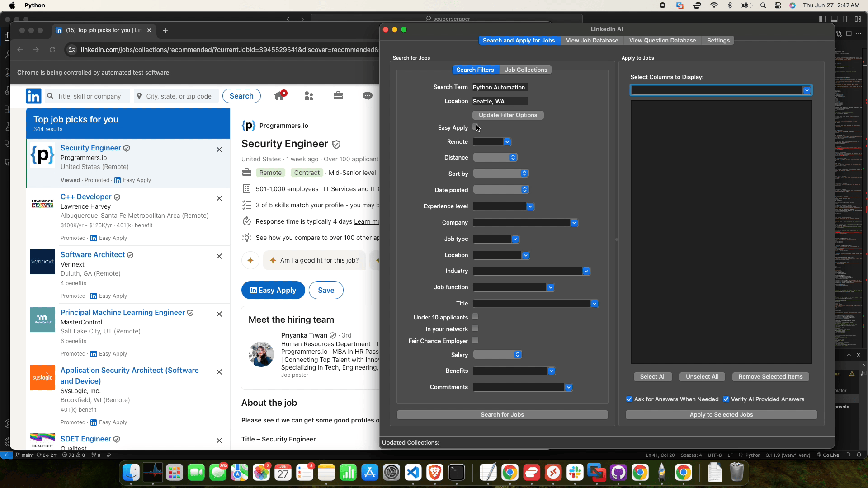Image resolution: width=868 pixels, height=488 pixels.
Task: Open a new Chrome tab
Action: (165, 30)
